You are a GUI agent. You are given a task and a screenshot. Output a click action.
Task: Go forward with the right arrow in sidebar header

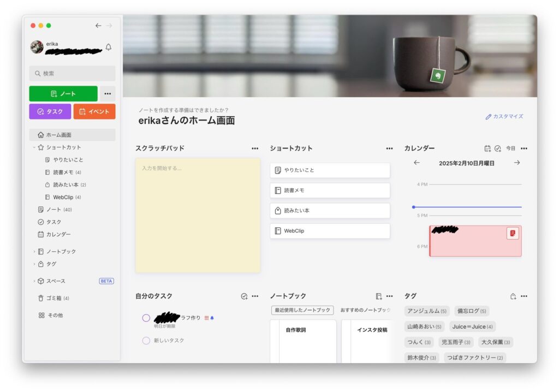pos(109,26)
